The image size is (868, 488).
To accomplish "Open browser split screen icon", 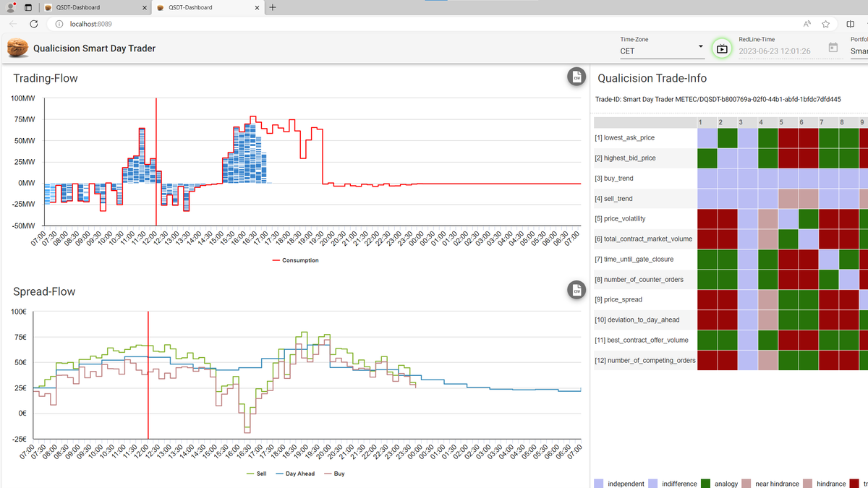I will [851, 24].
